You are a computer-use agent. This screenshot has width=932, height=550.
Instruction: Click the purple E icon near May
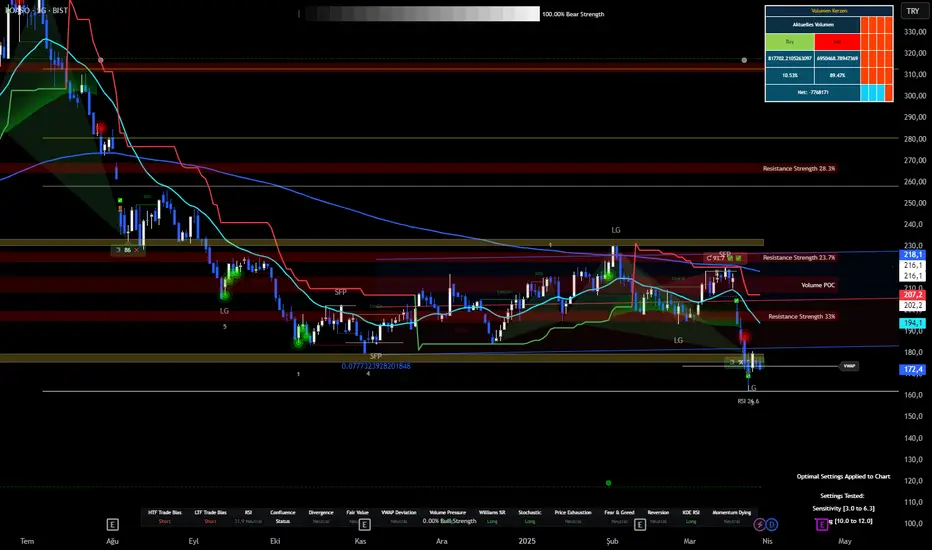[x=822, y=523]
